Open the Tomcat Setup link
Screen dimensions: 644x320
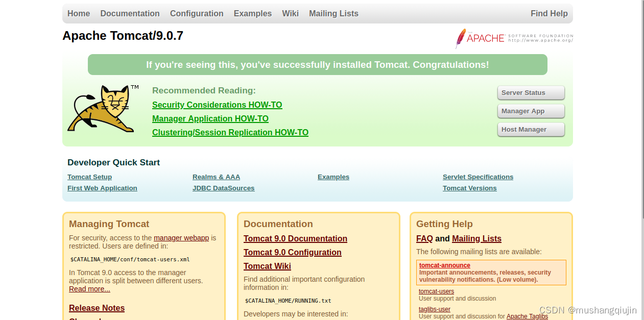point(89,177)
